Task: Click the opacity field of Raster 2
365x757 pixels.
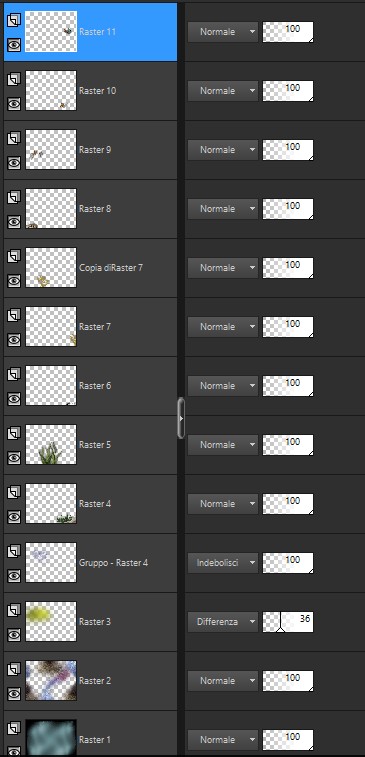Action: [x=288, y=681]
